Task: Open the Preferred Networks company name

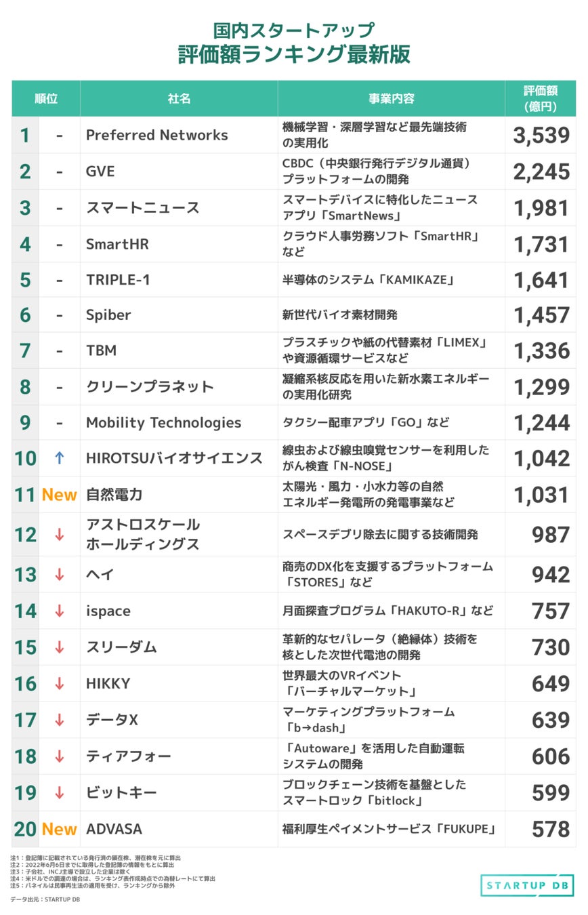Action: click(156, 135)
